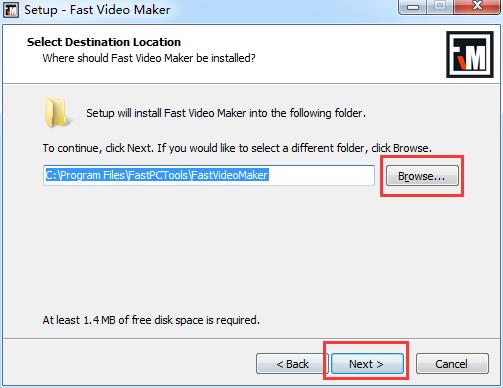Click the Fast Video Maker logo in header
Screen dimensions: 503x388
coord(470,54)
